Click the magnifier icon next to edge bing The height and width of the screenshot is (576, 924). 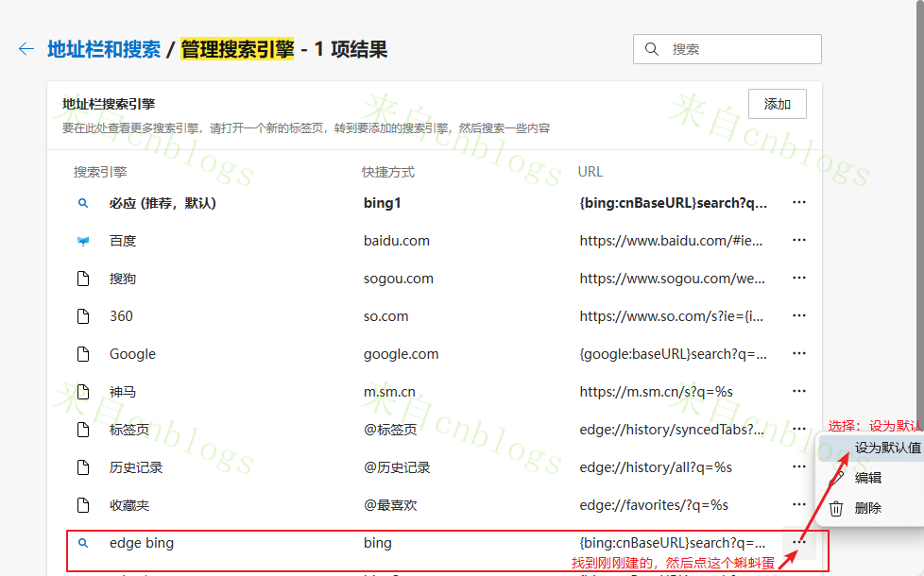(x=83, y=543)
